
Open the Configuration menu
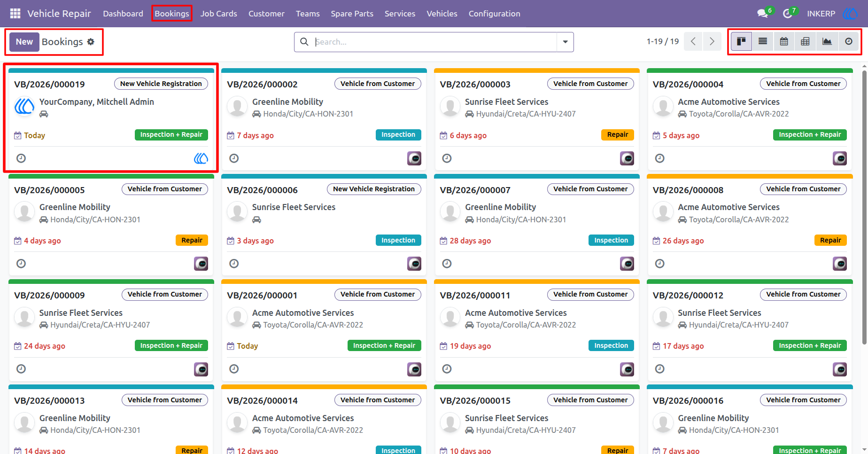[x=494, y=14]
